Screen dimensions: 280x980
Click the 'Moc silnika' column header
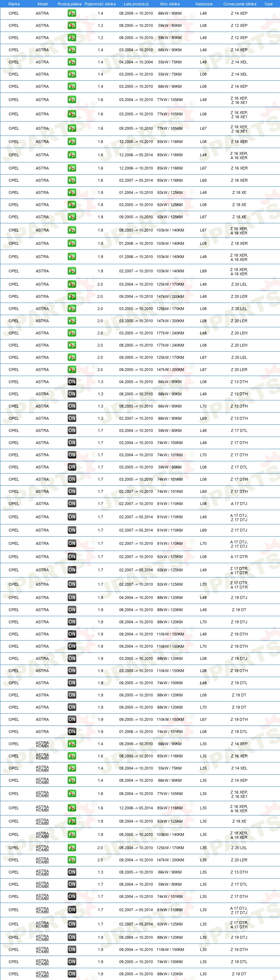coord(170,4)
